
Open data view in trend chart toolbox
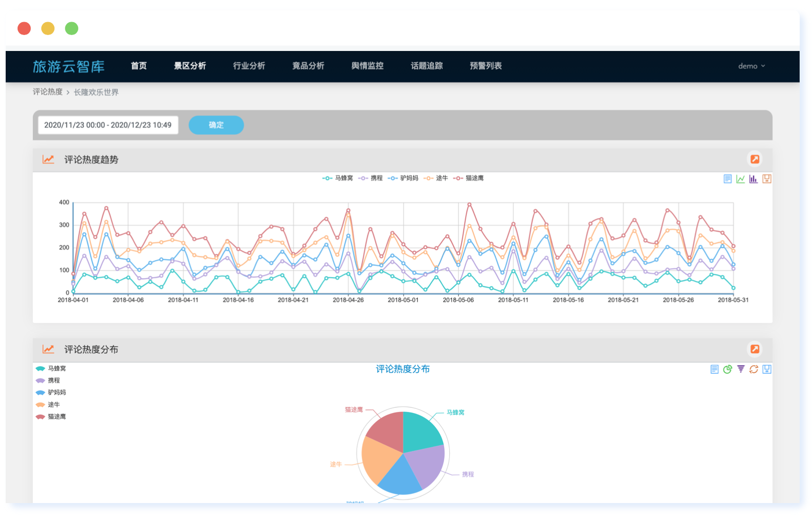pos(727,179)
